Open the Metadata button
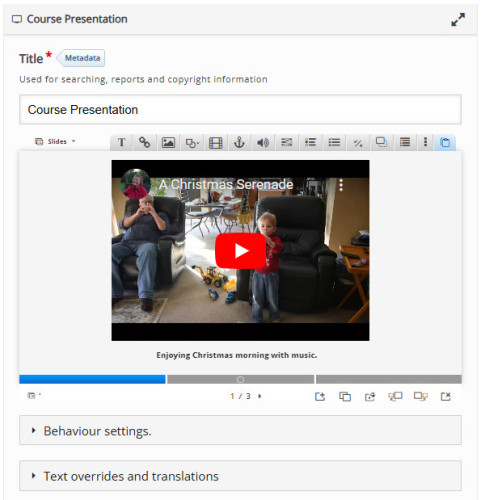The height and width of the screenshot is (500, 481). click(x=81, y=58)
